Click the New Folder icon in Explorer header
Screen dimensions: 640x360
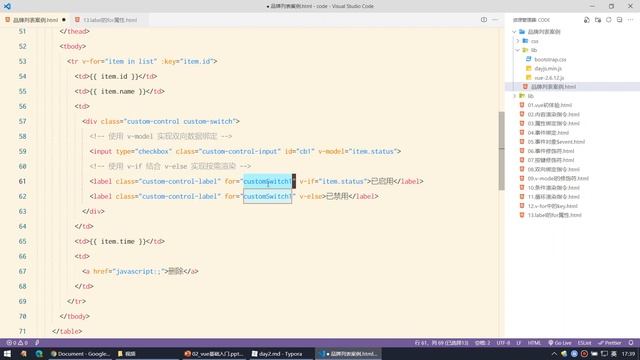pyautogui.click(x=598, y=20)
